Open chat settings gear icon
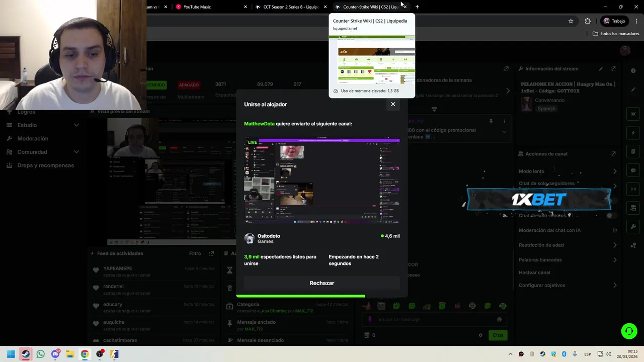This screenshot has width=644, height=362. point(480,335)
